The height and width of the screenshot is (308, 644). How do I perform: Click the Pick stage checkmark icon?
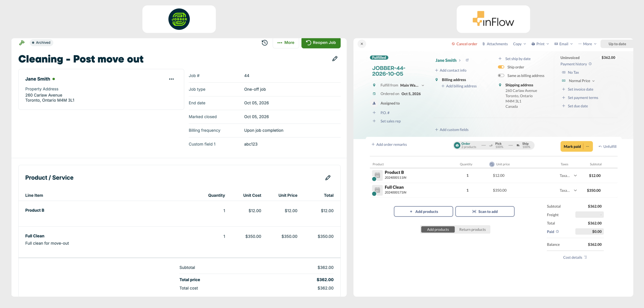point(491,145)
